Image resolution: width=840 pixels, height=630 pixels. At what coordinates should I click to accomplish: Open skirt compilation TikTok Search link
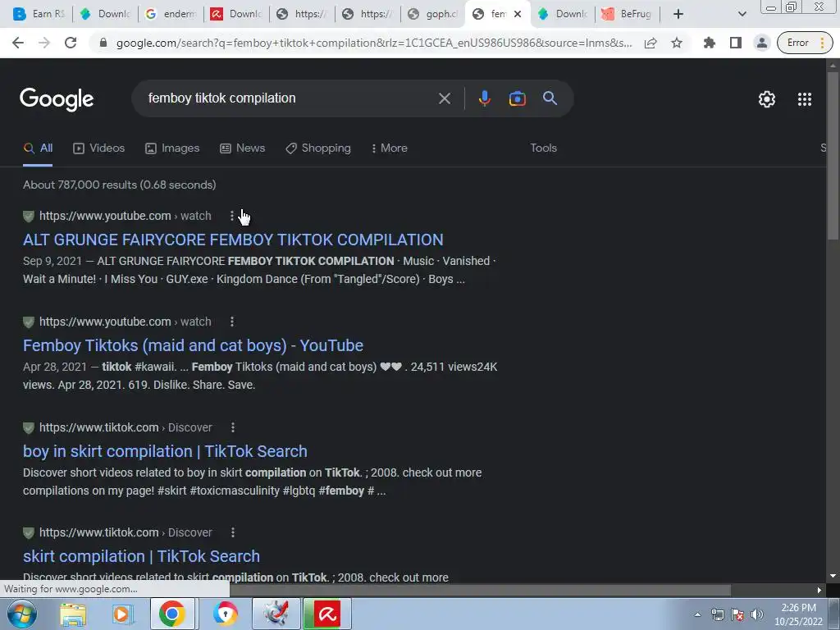pos(141,556)
